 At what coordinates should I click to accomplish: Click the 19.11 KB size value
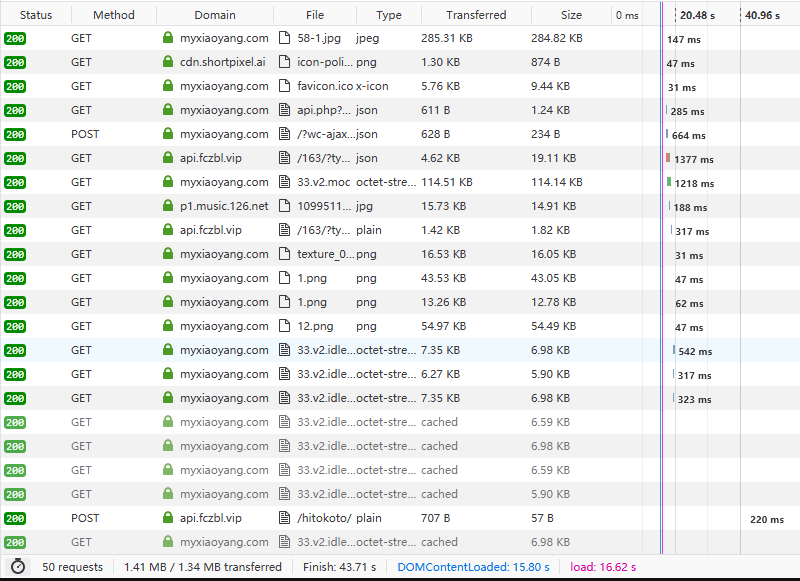[x=554, y=158]
